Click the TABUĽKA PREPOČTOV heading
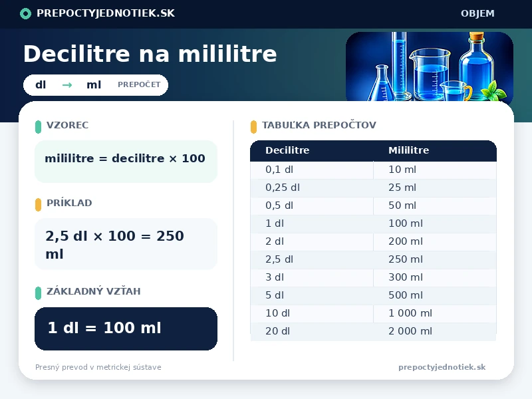The height and width of the screenshot is (399, 532). (x=319, y=125)
